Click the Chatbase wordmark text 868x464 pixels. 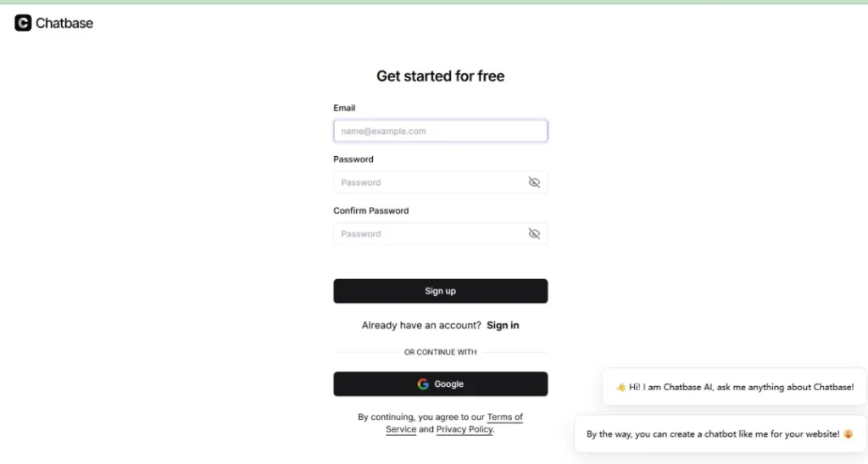pyautogui.click(x=64, y=23)
